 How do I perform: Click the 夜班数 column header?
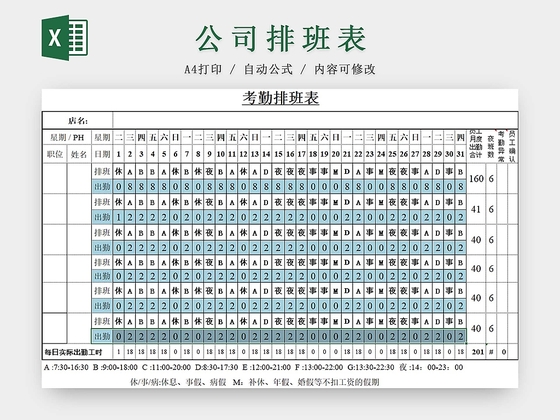[491, 146]
